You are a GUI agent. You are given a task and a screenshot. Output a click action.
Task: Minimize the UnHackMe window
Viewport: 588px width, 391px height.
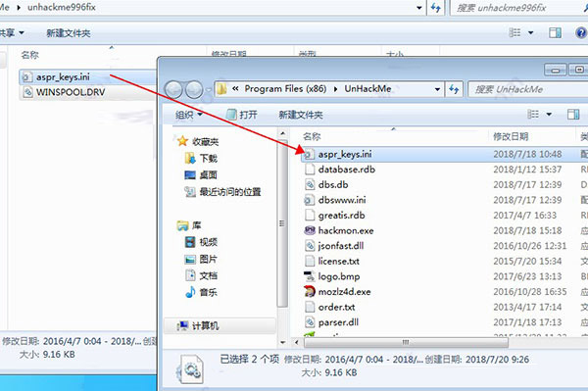pos(556,70)
